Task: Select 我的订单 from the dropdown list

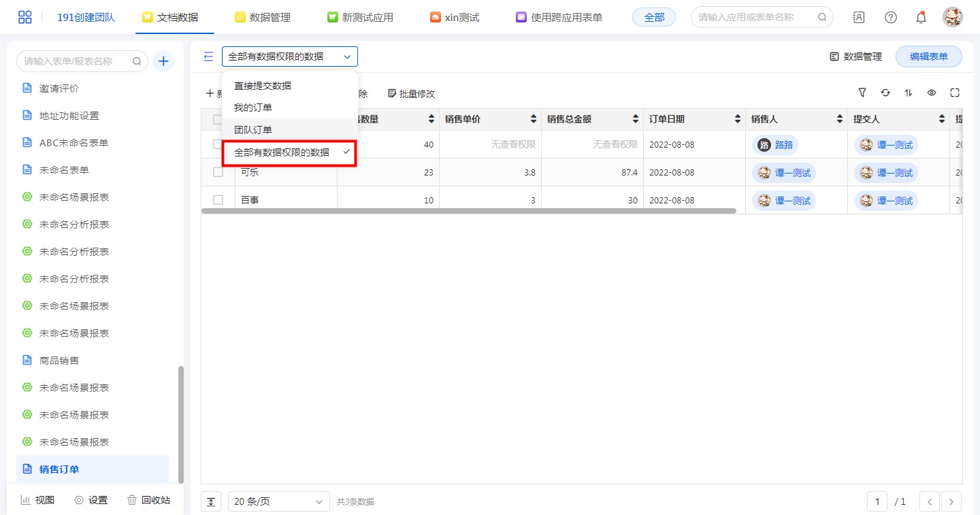Action: click(253, 107)
